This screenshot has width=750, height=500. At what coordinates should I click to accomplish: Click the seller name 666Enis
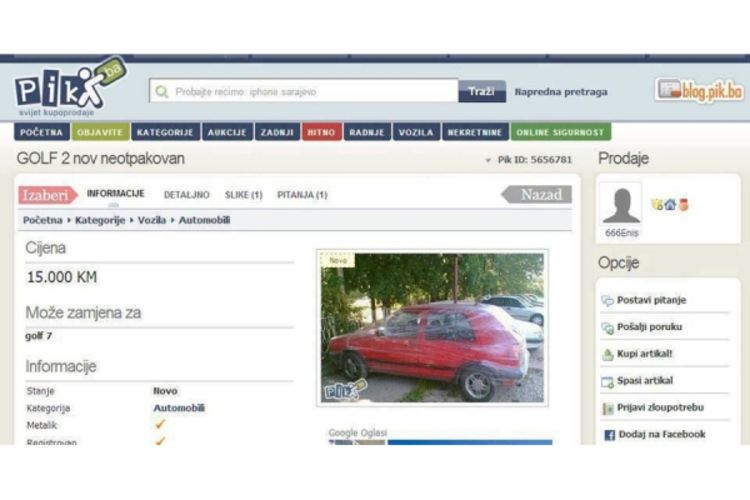point(621,233)
